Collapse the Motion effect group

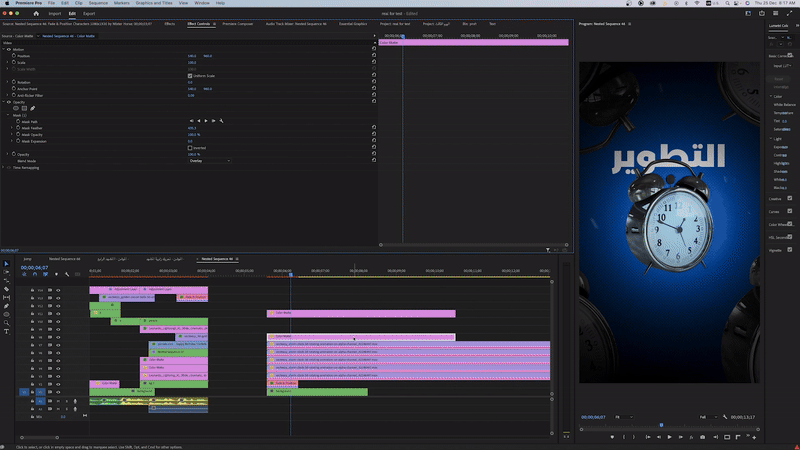click(4, 49)
